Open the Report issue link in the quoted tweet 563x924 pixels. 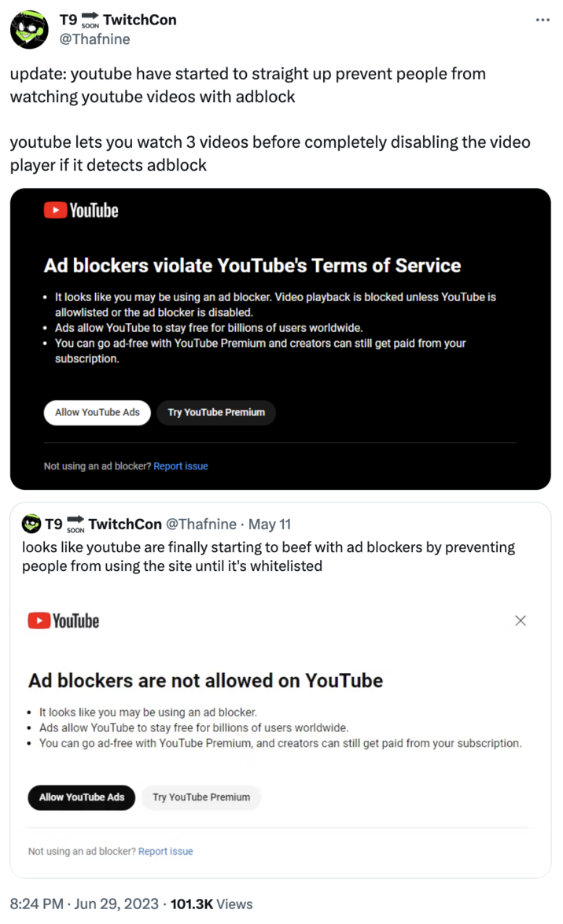(166, 851)
